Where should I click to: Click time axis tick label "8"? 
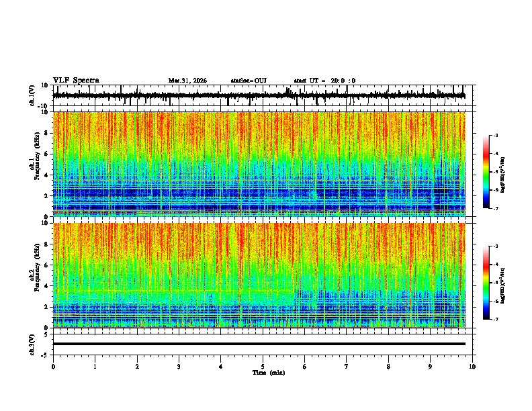[x=388, y=367]
